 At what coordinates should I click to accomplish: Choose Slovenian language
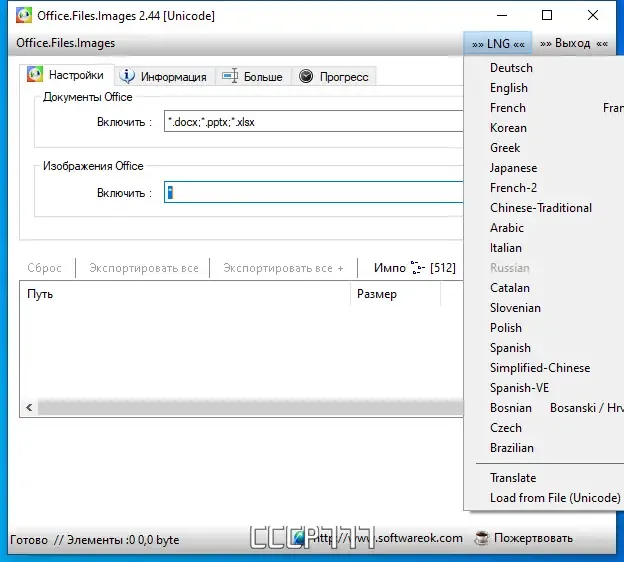point(515,308)
